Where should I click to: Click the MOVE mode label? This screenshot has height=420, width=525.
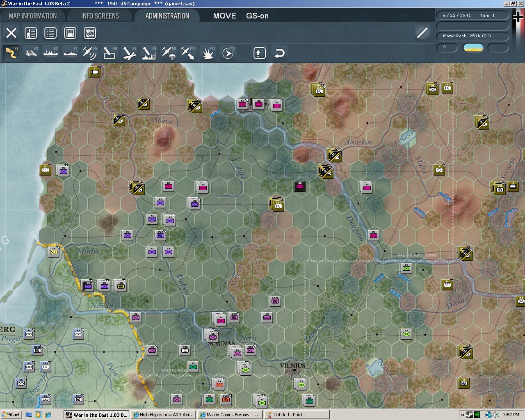tap(224, 16)
